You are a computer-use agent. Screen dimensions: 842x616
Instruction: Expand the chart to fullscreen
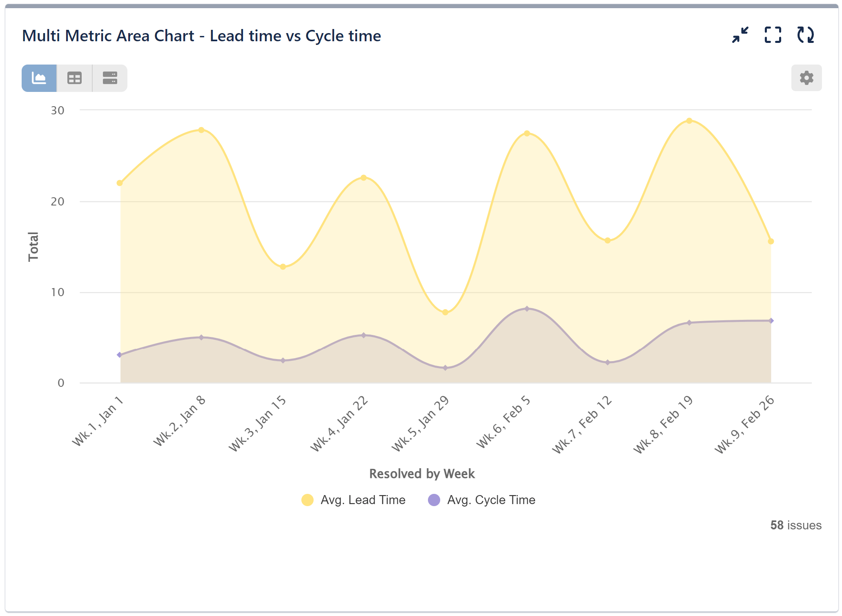[773, 36]
